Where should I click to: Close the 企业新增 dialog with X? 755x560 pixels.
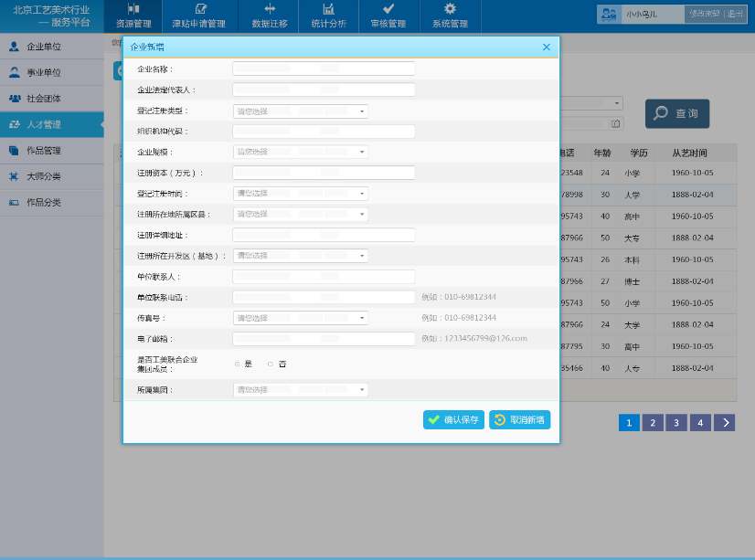[547, 47]
